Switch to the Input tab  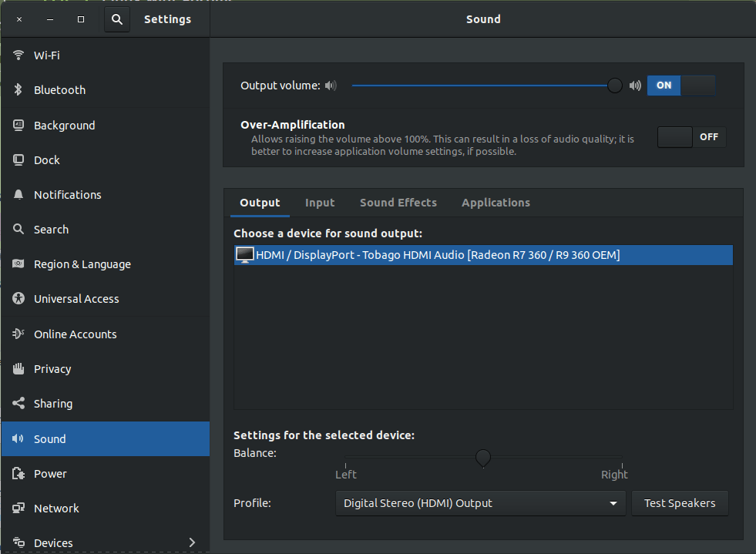point(320,203)
